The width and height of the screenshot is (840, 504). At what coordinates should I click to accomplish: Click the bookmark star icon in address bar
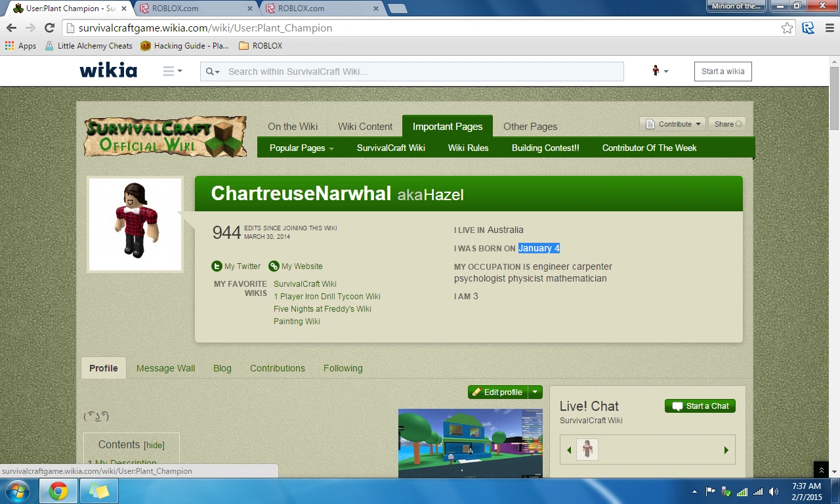[x=787, y=28]
